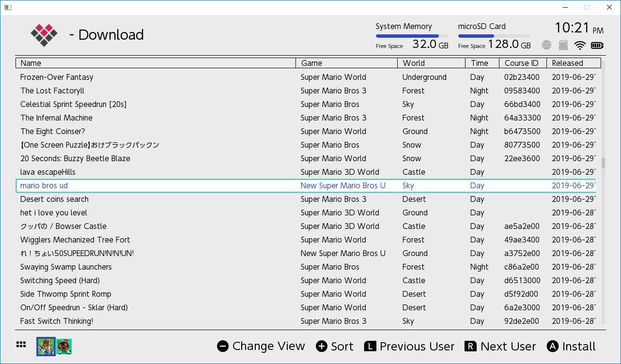This screenshot has height=364, width=621.
Task: Open the grid view icon at bottom left
Action: (x=21, y=345)
